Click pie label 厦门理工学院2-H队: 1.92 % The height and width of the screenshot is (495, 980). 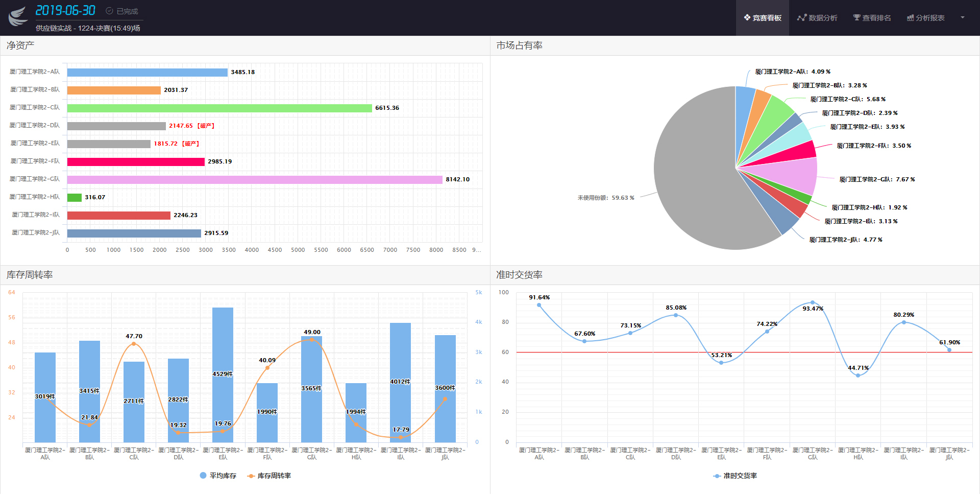869,208
